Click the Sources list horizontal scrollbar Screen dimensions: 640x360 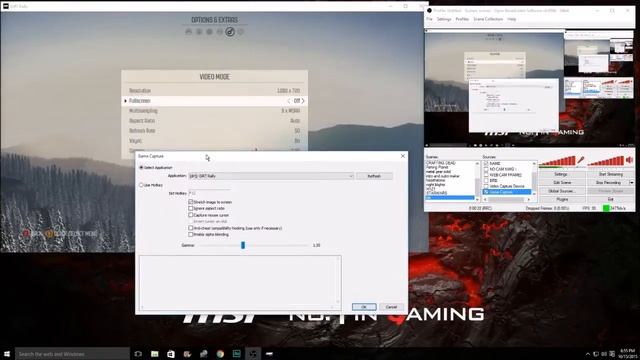click(x=507, y=200)
